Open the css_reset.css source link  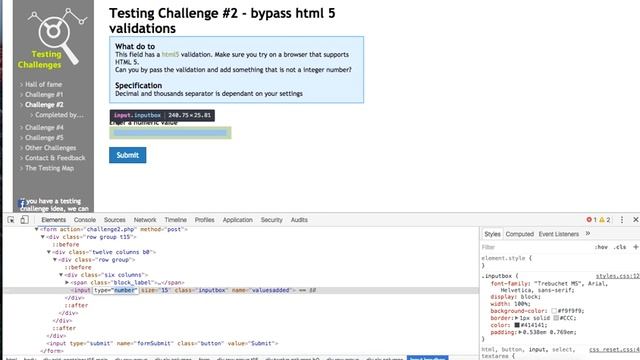pyautogui.click(x=614, y=350)
